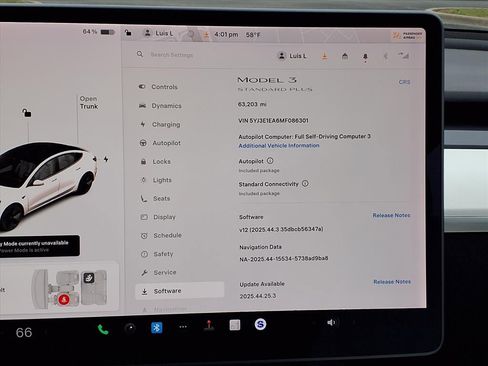This screenshot has width=488, height=366.
Task: Tap the cabin temperature 66 setting
Action: pos(24,332)
